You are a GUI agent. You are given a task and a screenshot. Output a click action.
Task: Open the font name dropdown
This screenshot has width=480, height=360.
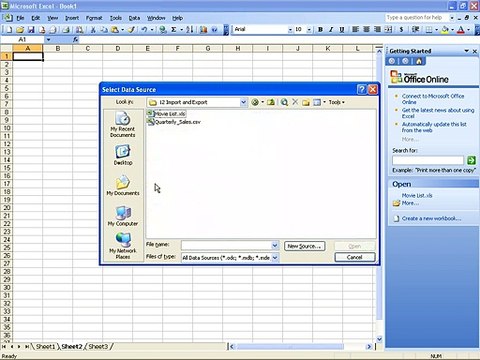pyautogui.click(x=290, y=30)
